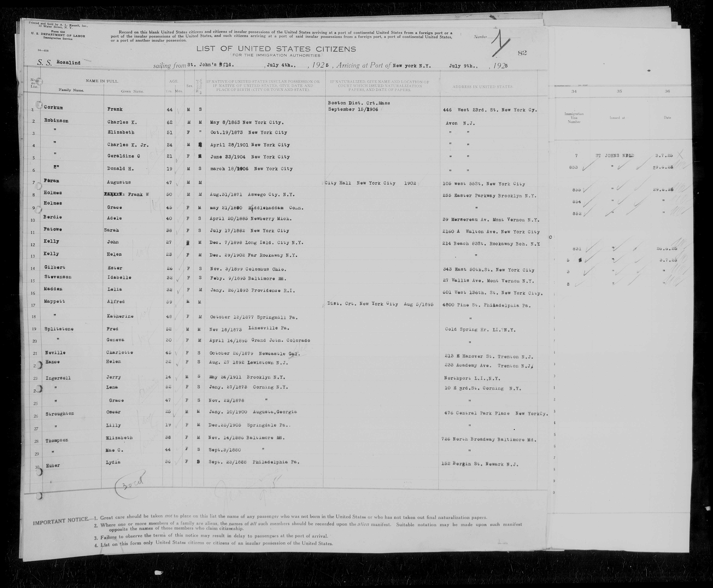Click naturalization entry 'Boston Dist. Crt. Mass'
This screenshot has width=713, height=588.
(359, 103)
